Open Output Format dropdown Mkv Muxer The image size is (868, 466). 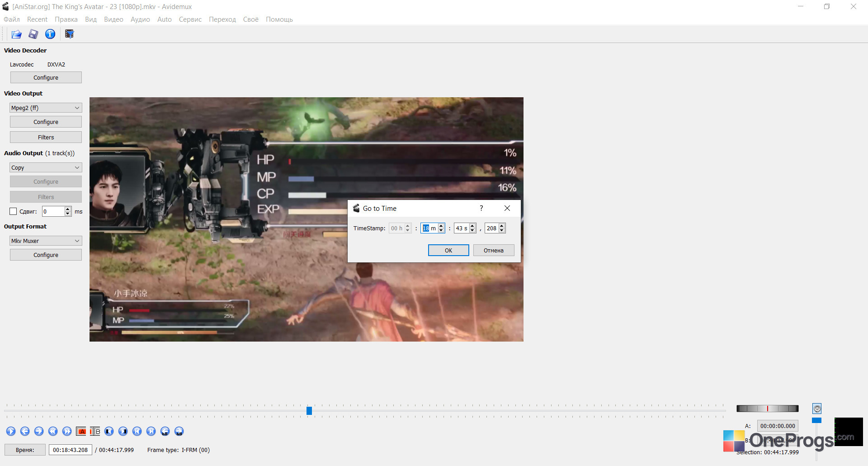pos(46,241)
